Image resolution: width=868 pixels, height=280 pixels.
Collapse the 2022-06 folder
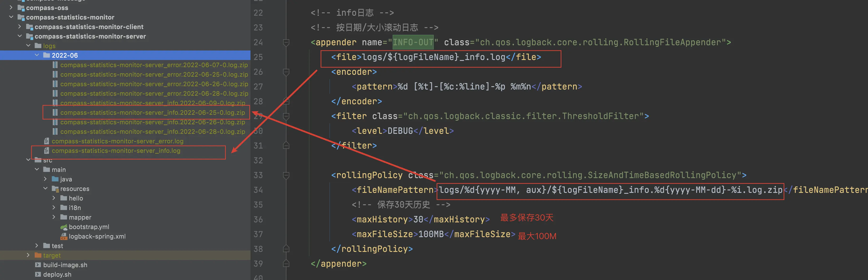(37, 55)
